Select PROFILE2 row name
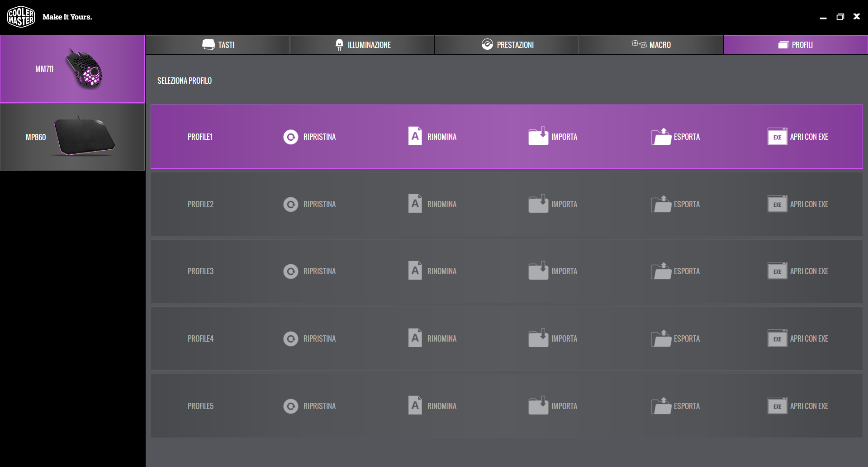Screen dimensions: 868x467 pos(200,204)
